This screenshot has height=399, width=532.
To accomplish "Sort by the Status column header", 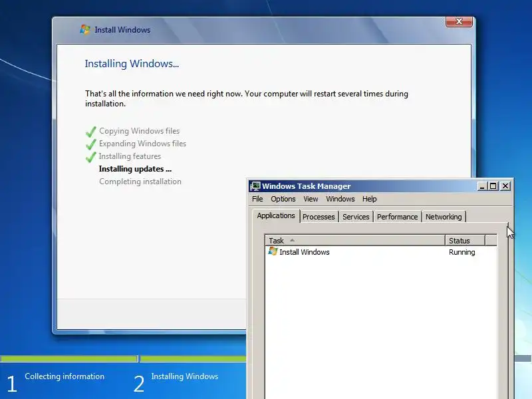I will click(465, 241).
